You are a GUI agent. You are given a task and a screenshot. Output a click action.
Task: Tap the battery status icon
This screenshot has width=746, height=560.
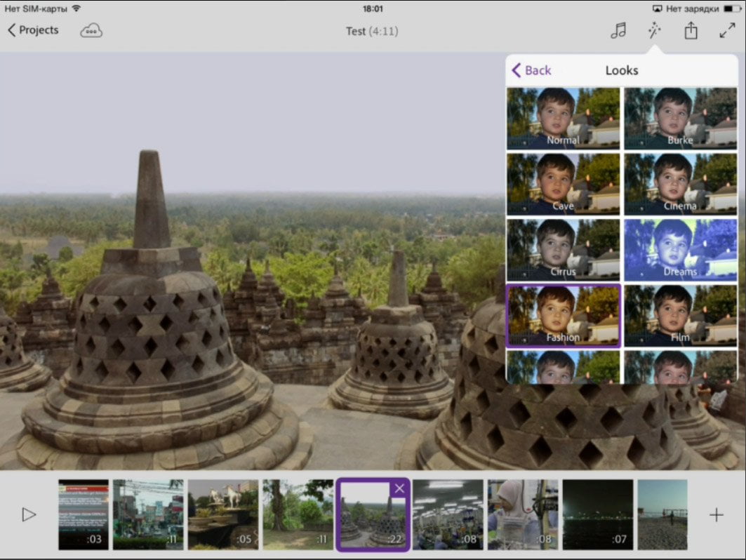point(732,8)
